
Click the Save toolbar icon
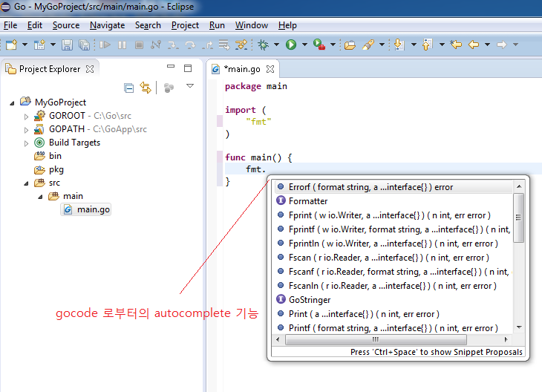click(67, 45)
